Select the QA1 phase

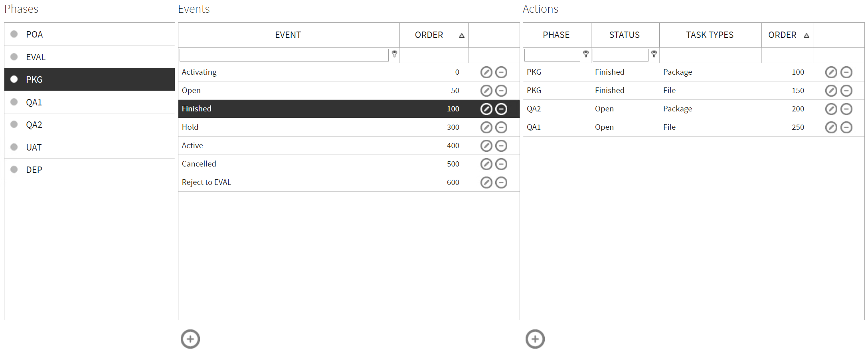89,102
